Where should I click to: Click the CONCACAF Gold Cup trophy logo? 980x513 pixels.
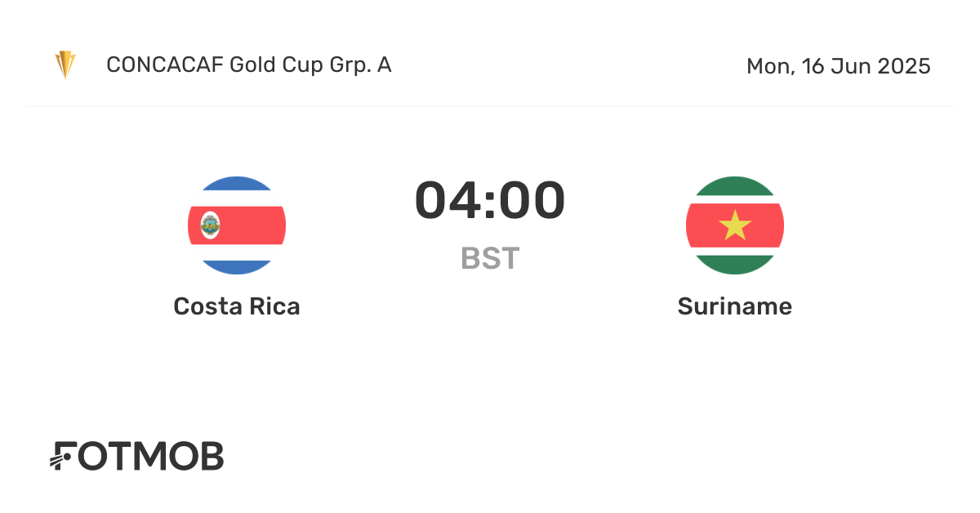(x=65, y=65)
